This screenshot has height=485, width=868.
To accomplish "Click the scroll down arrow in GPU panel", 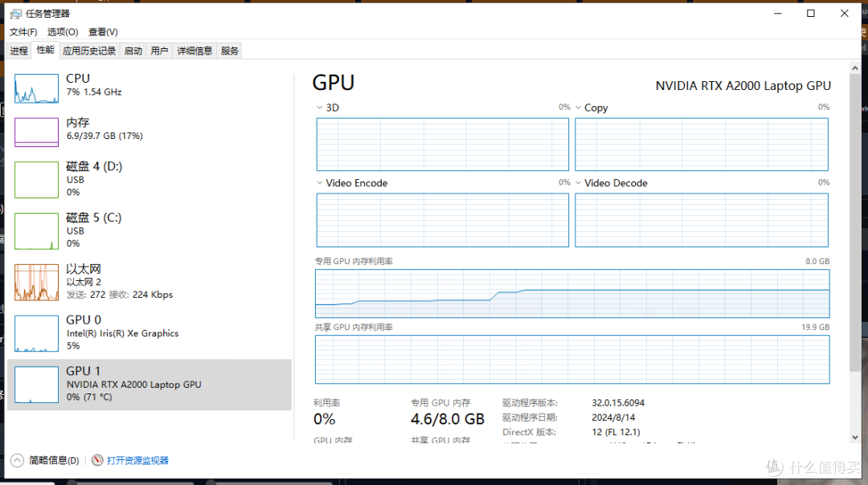I will pos(854,437).
